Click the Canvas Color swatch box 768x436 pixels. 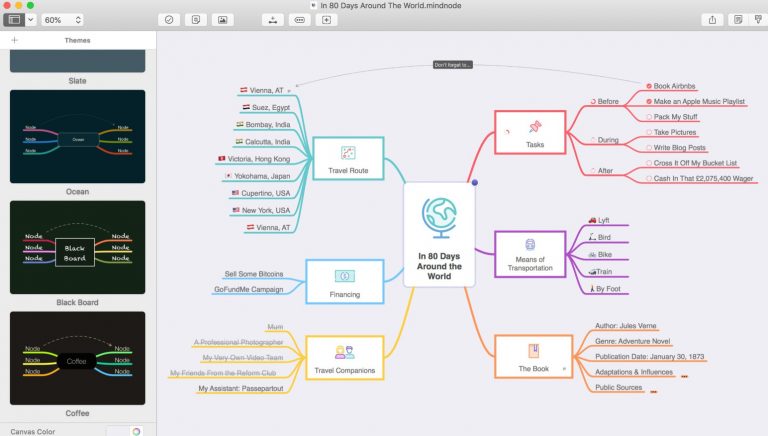118,431
